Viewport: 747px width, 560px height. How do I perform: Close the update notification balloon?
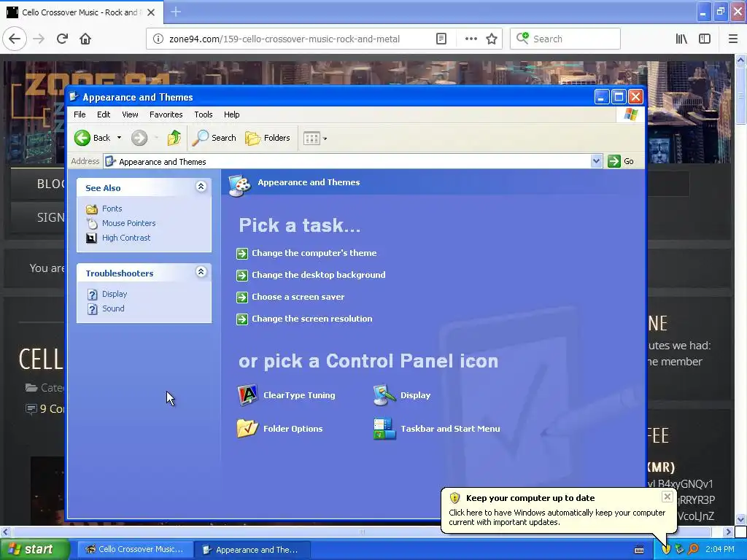click(667, 497)
